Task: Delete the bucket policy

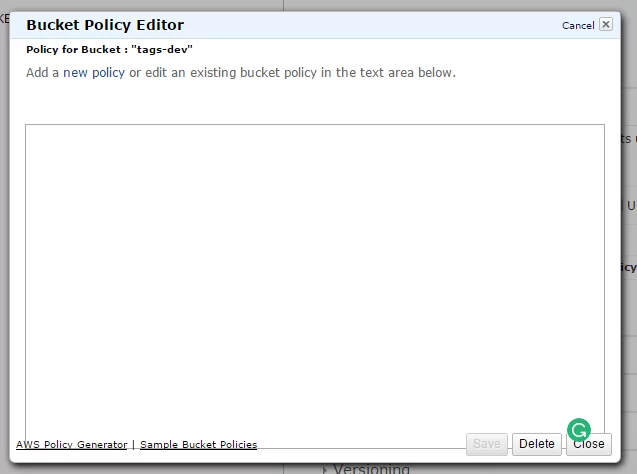Action: point(537,444)
